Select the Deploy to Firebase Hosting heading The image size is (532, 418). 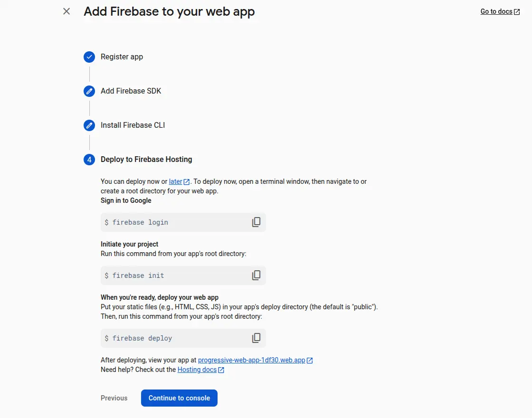pos(146,160)
